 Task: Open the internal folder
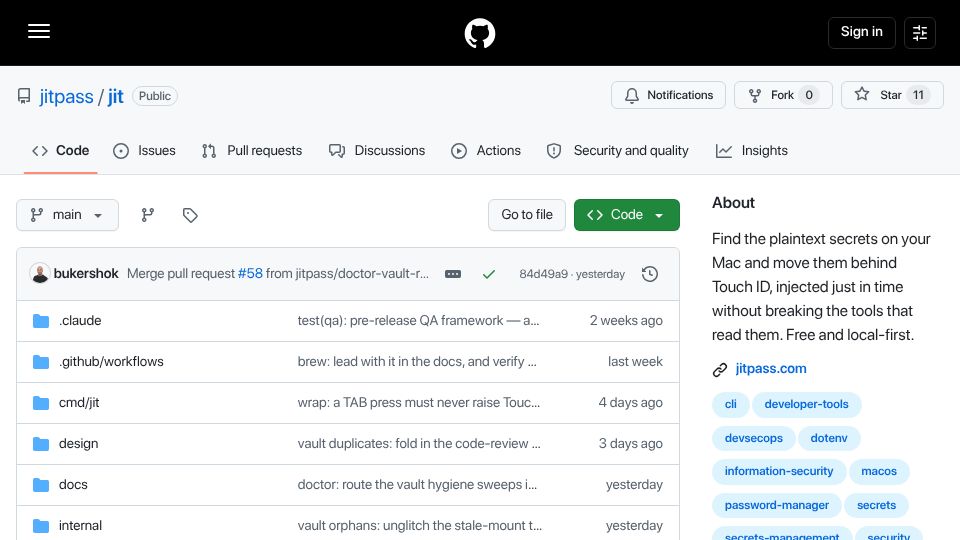tap(80, 526)
